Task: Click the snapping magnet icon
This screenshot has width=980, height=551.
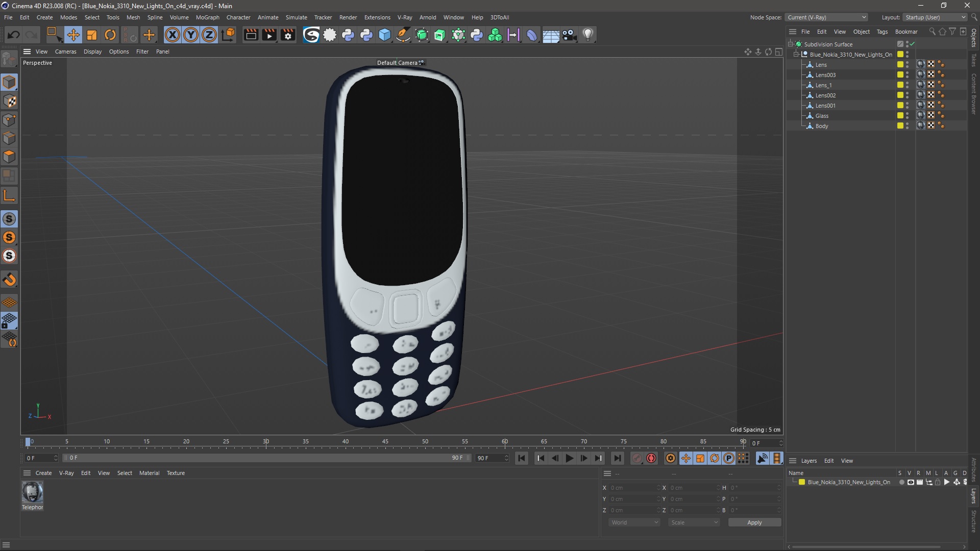Action: click(x=9, y=280)
